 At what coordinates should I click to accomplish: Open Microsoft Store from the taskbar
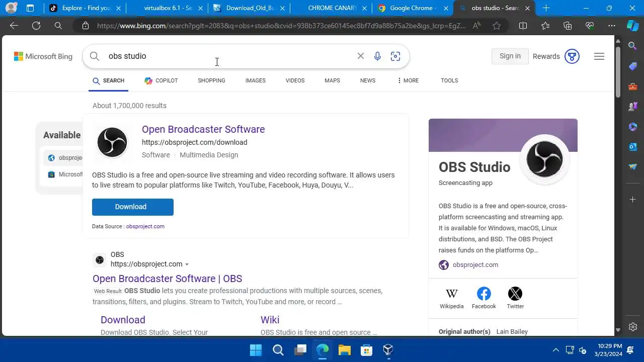coord(366,350)
